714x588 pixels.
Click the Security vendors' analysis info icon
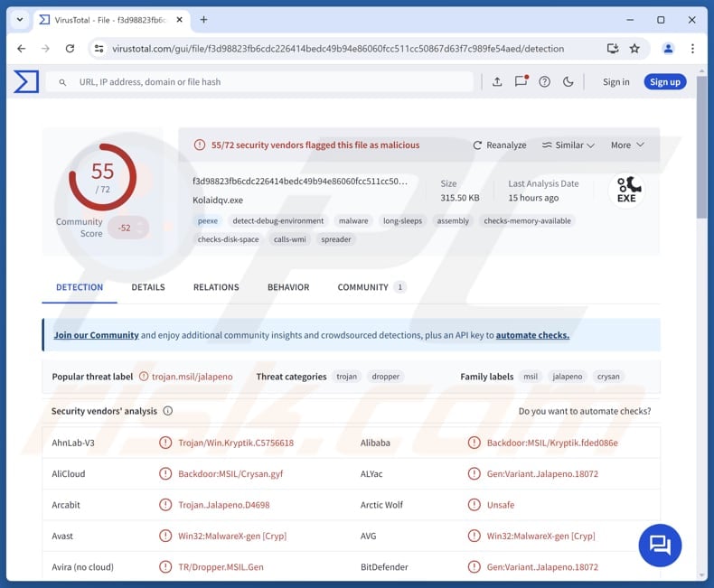click(x=168, y=411)
